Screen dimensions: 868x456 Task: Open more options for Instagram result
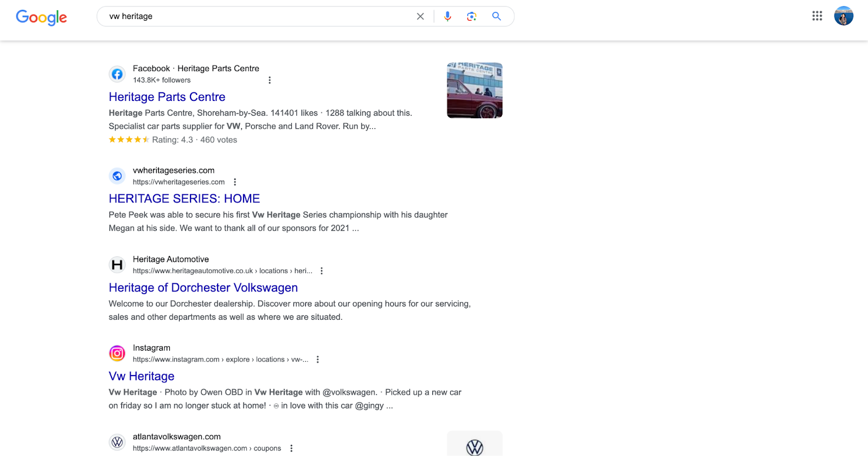318,359
